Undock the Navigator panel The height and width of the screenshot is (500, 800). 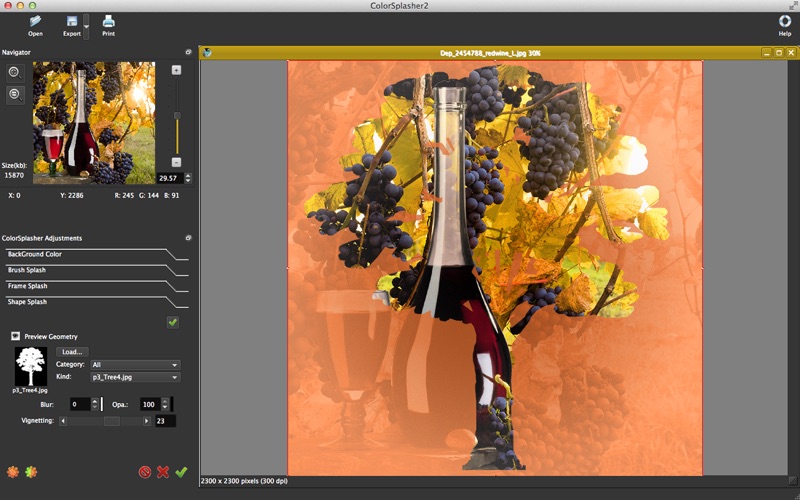pyautogui.click(x=188, y=52)
